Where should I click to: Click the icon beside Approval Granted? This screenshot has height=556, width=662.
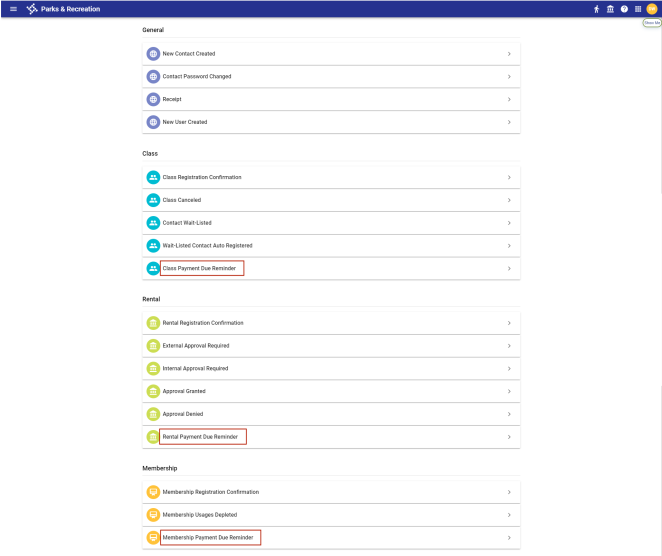click(x=153, y=391)
